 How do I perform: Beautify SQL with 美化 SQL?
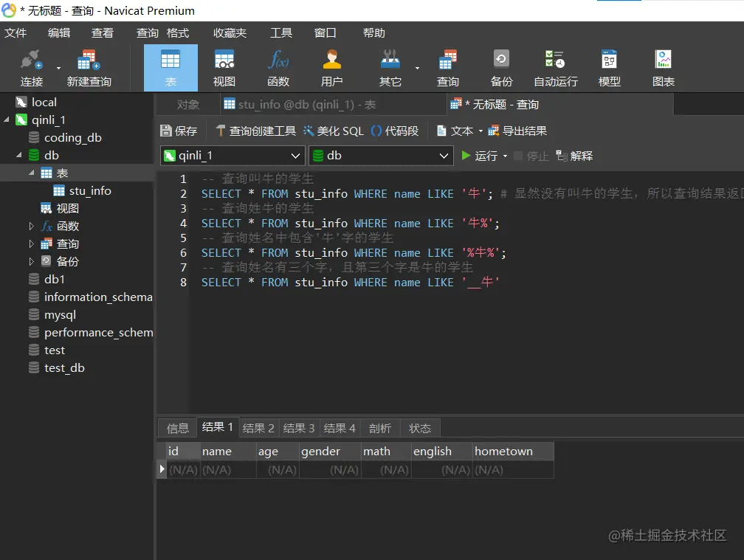(333, 131)
